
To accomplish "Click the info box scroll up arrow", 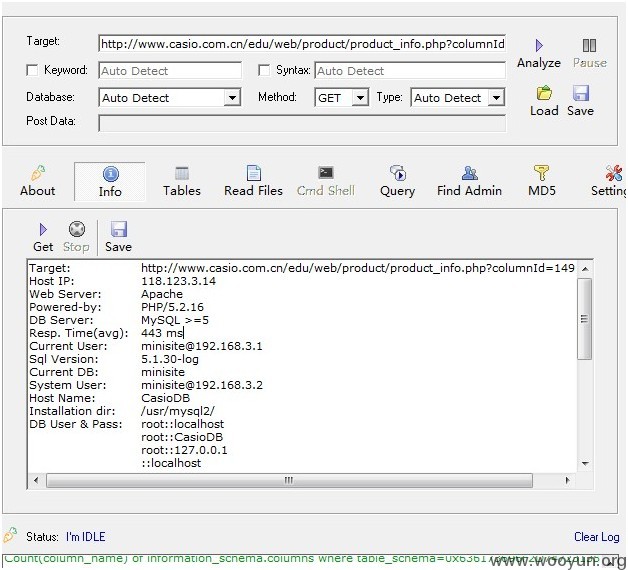I will pos(585,269).
